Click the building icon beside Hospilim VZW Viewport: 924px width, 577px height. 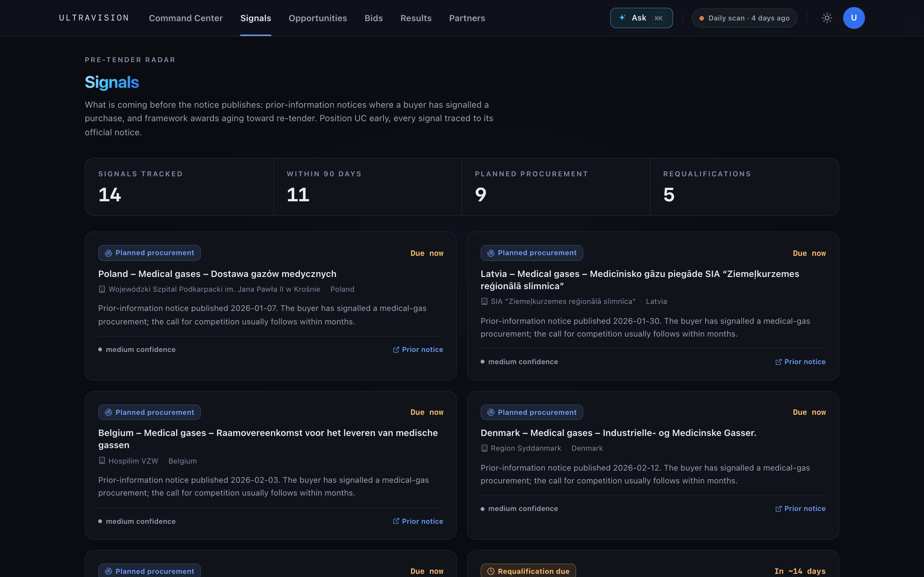click(102, 461)
